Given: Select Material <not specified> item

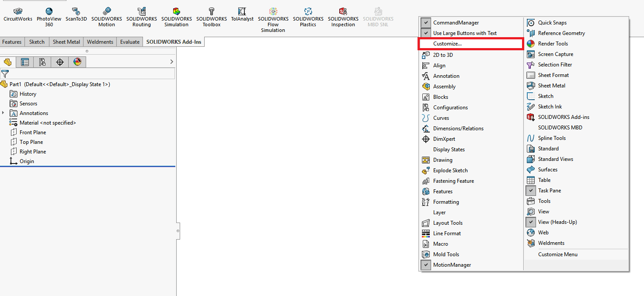Looking at the screenshot, I should [43, 123].
